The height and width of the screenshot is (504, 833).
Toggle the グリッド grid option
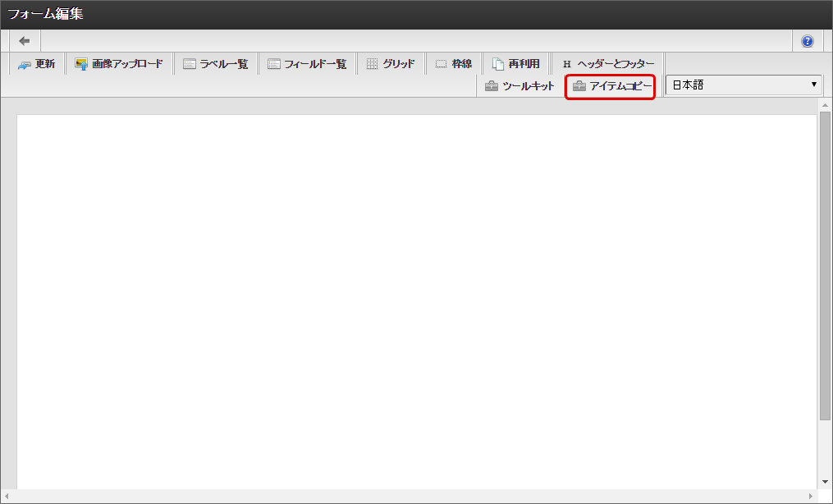(391, 64)
